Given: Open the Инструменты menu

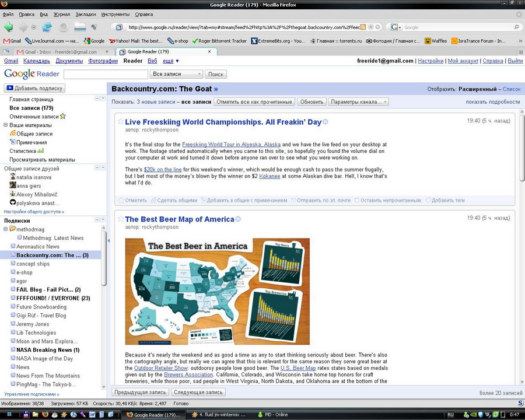Looking at the screenshot, I should [115, 15].
